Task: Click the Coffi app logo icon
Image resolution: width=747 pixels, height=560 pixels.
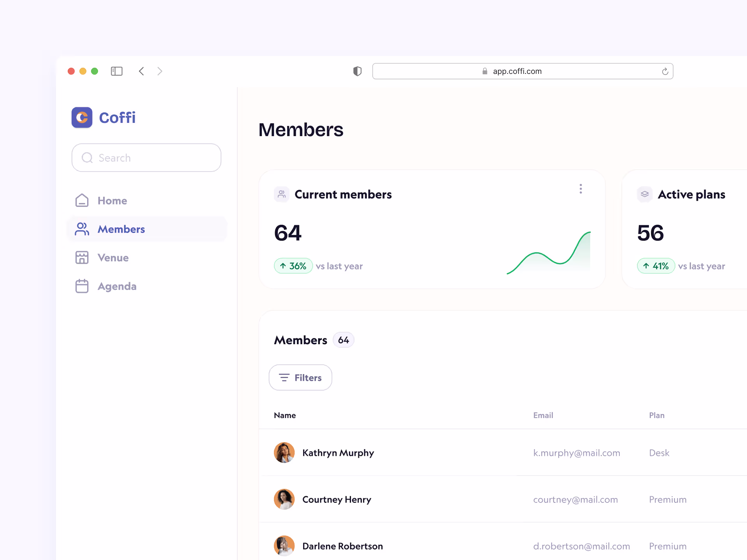Action: pos(82,117)
